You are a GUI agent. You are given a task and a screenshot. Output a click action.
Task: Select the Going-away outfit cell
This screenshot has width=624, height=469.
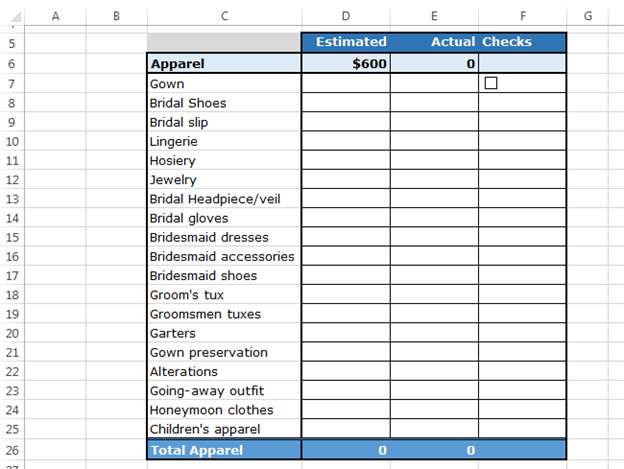[224, 390]
